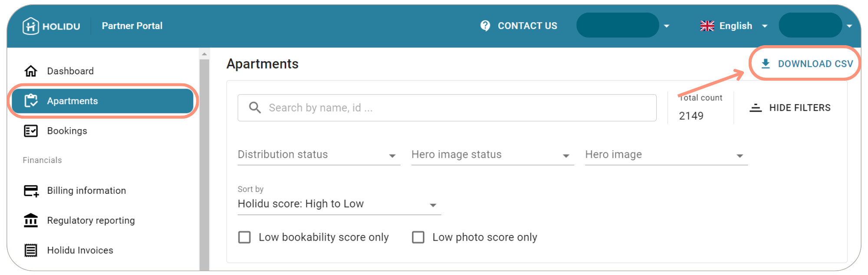
Task: Click the Download CSV button
Action: pos(807,64)
